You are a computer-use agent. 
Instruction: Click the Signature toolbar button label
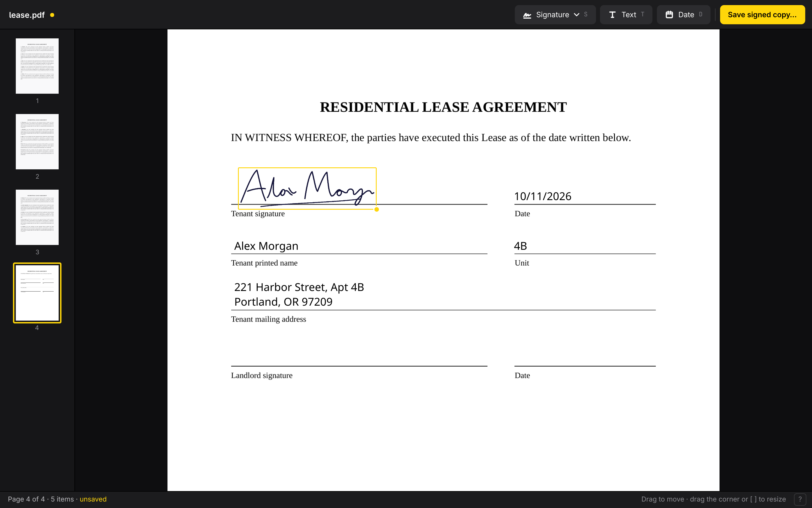(552, 15)
